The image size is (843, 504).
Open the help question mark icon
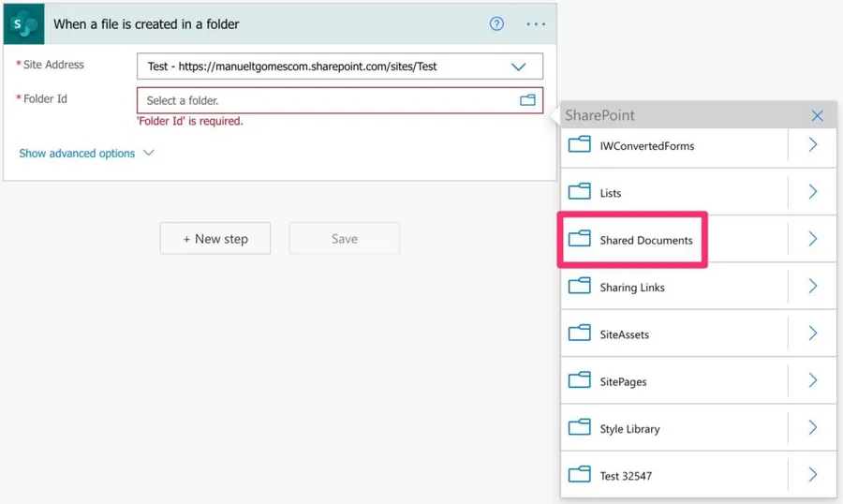tap(496, 24)
